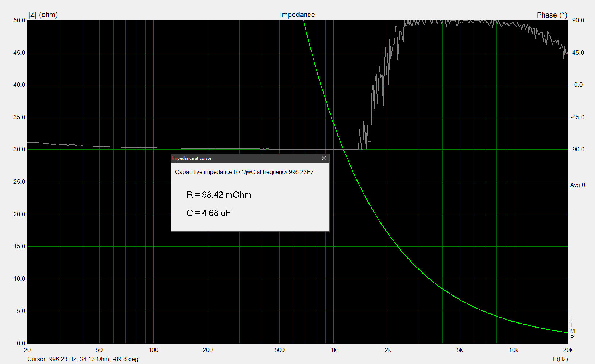
Task: Click the |Z| (ohm) axis label
Action: pos(43,15)
